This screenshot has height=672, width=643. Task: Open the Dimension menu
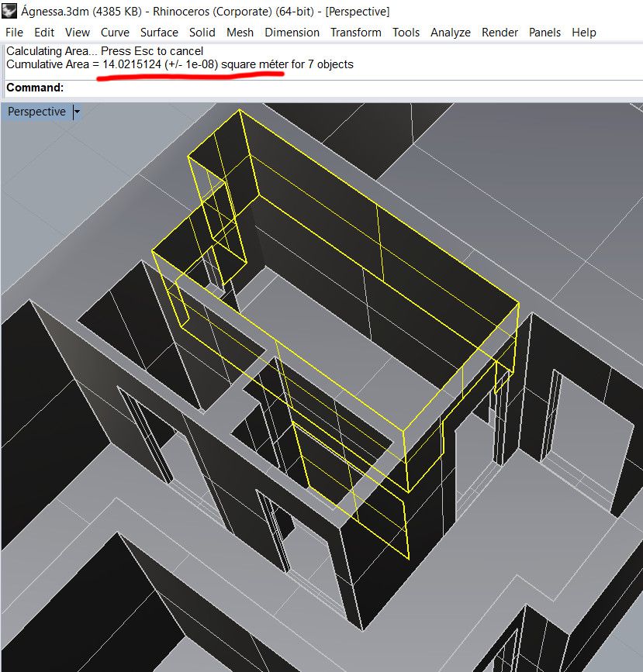point(292,33)
